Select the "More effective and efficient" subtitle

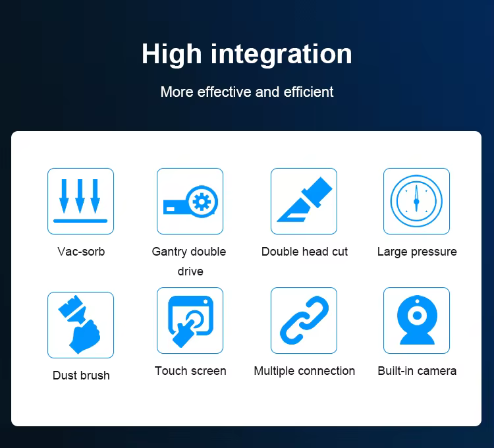point(247,92)
